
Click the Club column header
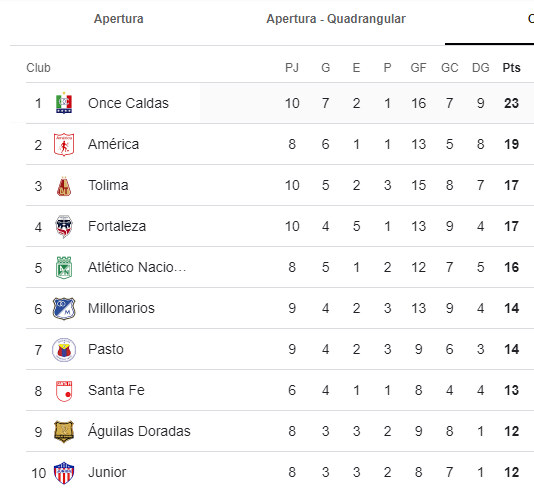click(x=38, y=68)
